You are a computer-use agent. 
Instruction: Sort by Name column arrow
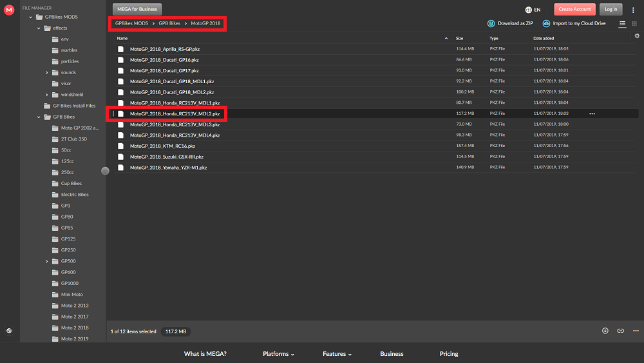pyautogui.click(x=446, y=38)
